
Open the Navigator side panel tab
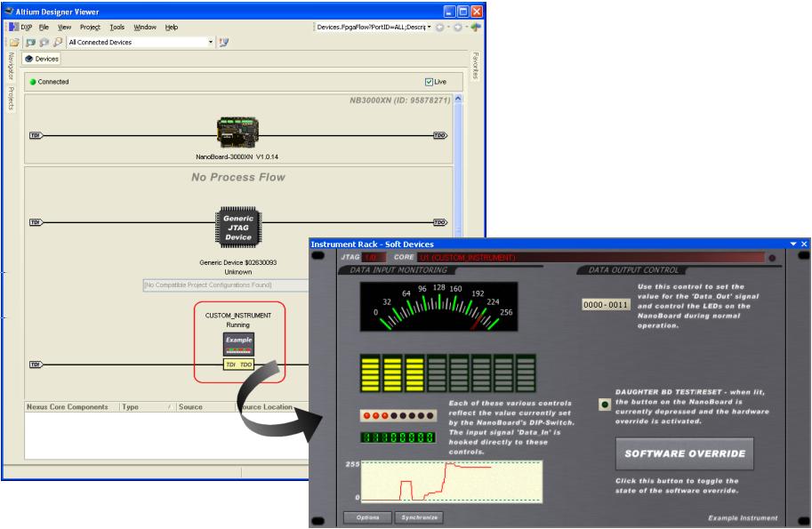11,66
